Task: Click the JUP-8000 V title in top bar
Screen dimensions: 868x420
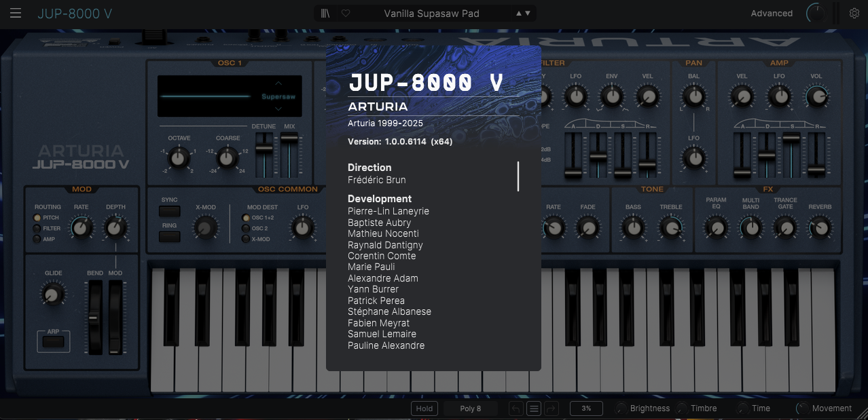Action: coord(75,14)
